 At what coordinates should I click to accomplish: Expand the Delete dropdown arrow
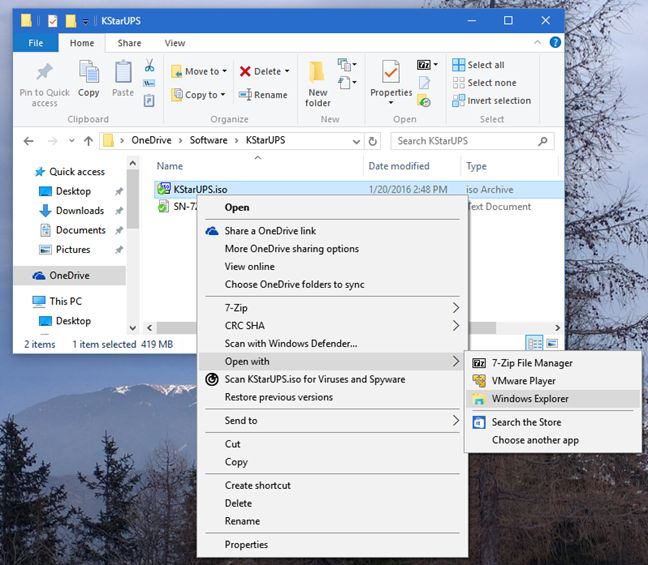[287, 71]
